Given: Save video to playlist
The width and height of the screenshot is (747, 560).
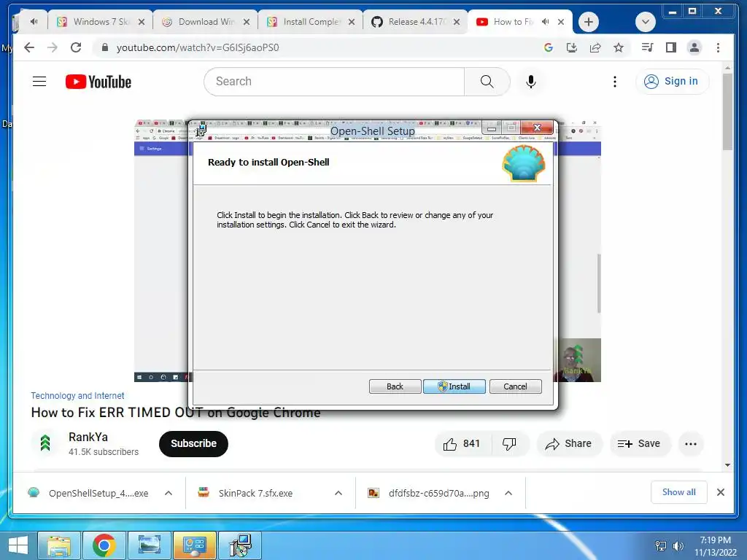Looking at the screenshot, I should [x=639, y=444].
